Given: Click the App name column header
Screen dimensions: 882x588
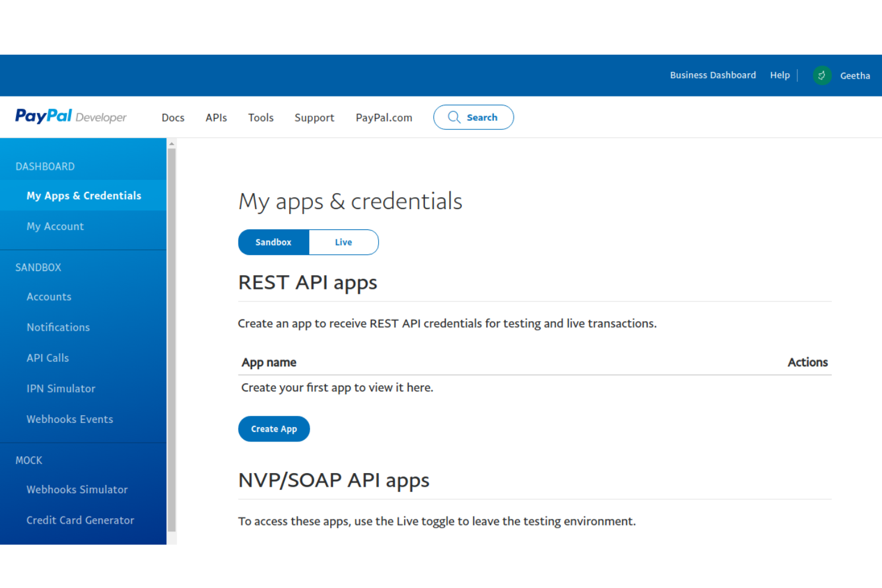Looking at the screenshot, I should pyautogui.click(x=269, y=362).
